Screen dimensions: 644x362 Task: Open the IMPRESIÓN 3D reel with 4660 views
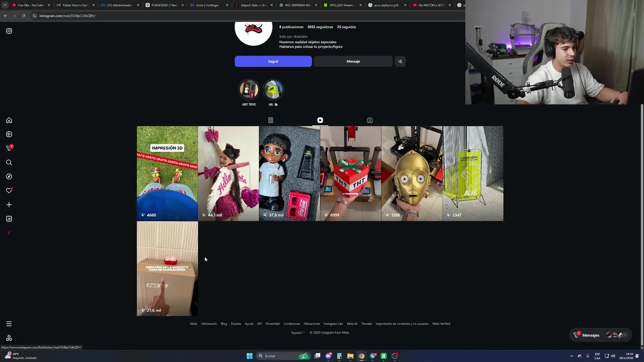[167, 173]
